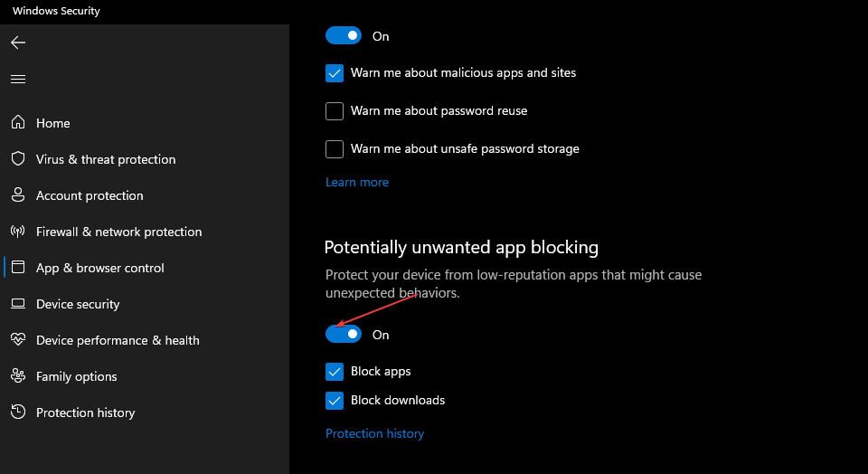Click the Family options people icon
868x474 pixels.
[18, 376]
